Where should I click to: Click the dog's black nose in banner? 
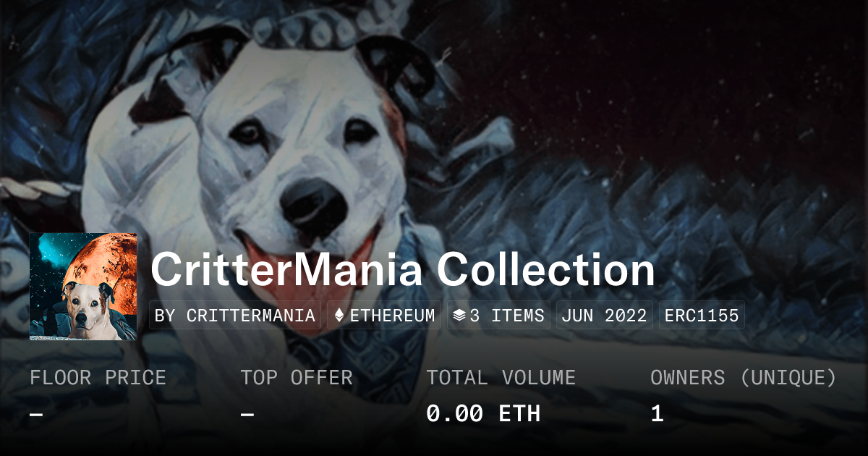point(315,202)
